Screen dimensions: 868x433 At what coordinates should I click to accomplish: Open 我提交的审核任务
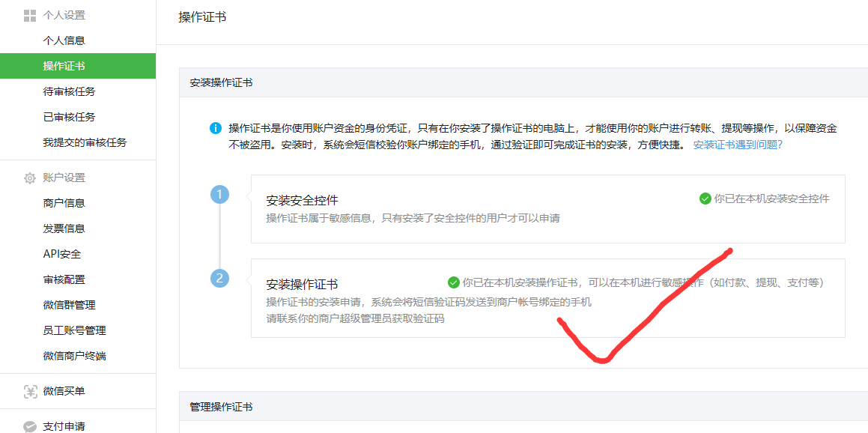tap(85, 142)
